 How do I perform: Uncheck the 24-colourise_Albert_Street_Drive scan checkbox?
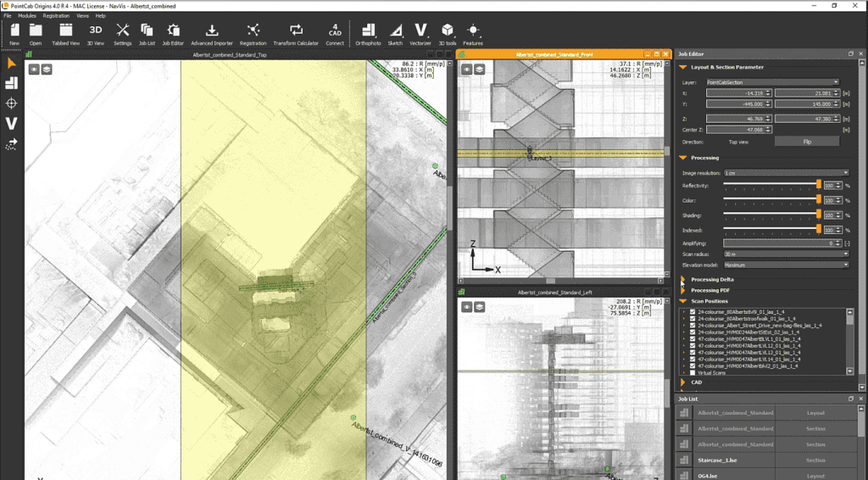coord(693,325)
